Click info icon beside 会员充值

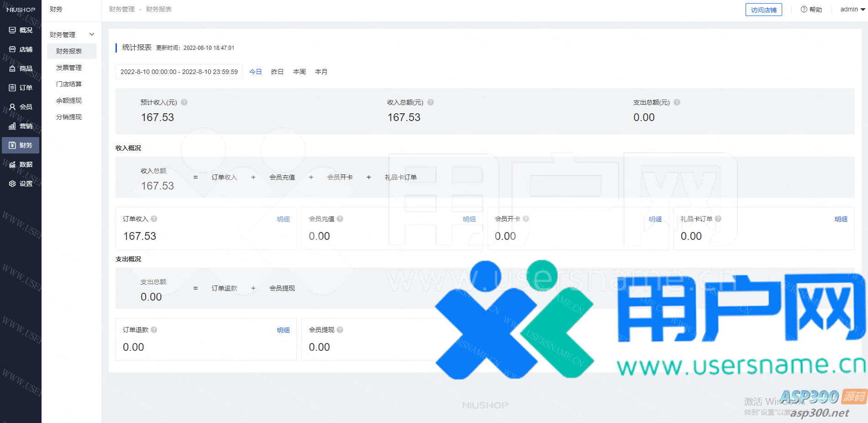[340, 219]
